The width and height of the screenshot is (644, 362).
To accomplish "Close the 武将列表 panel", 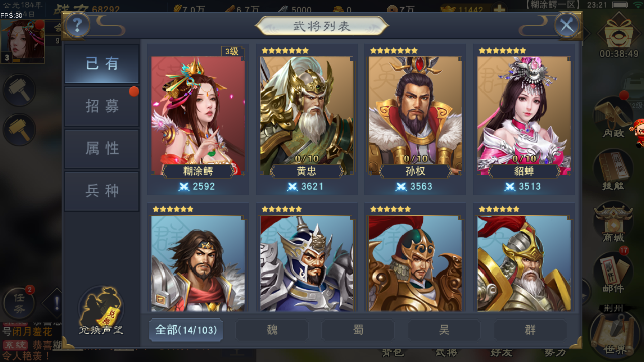I will click(567, 25).
